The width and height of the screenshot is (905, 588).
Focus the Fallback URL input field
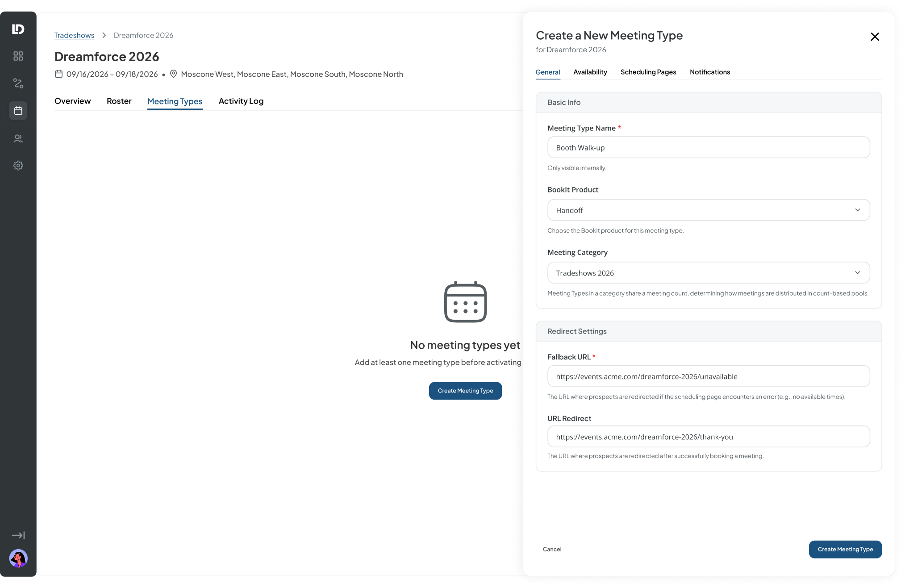click(709, 376)
